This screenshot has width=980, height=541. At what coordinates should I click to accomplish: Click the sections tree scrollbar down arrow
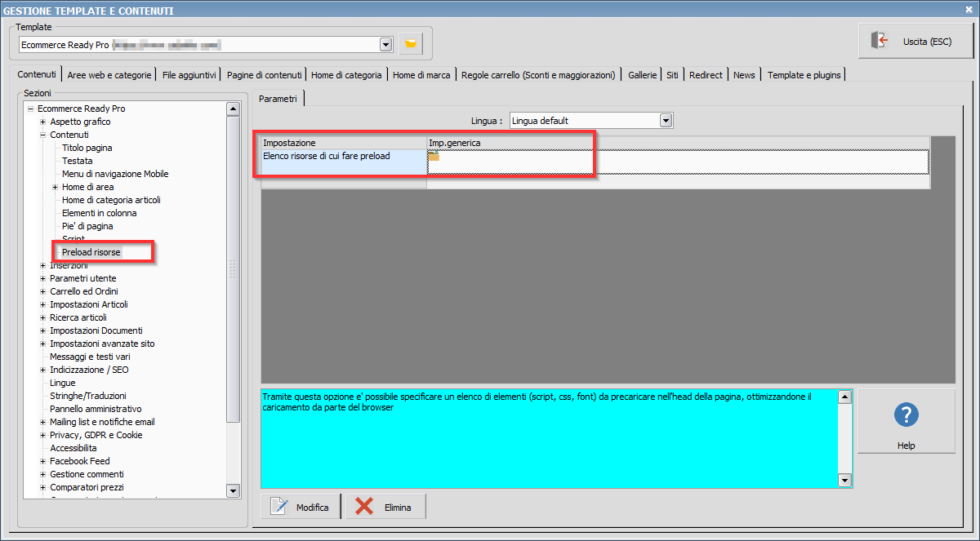[x=233, y=491]
